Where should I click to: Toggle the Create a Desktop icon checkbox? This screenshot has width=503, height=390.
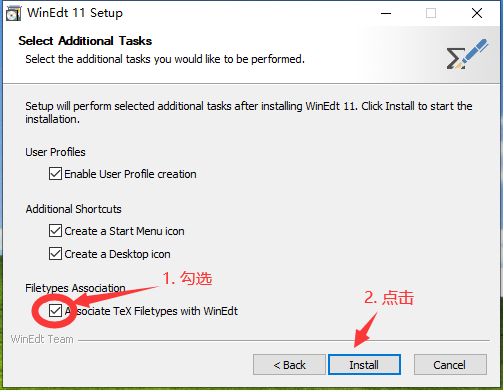tap(55, 254)
